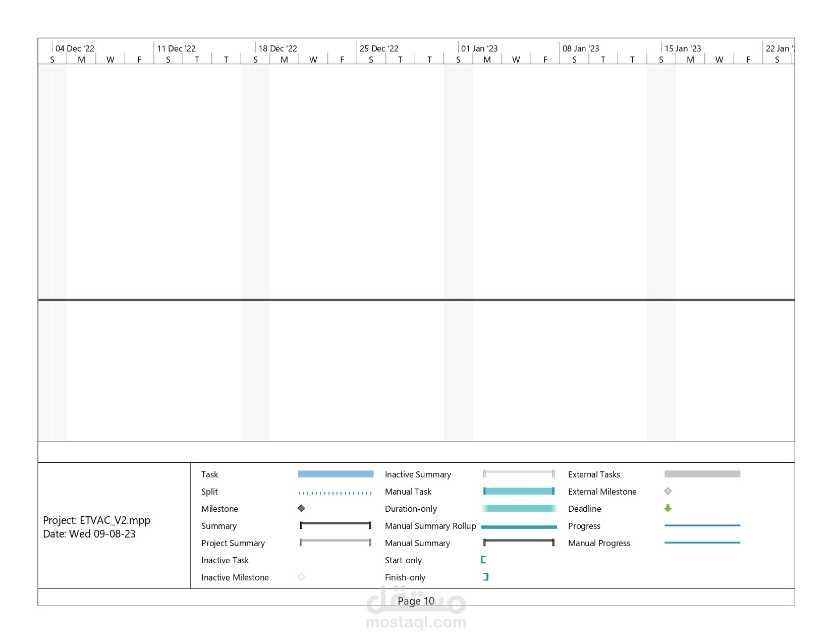Image resolution: width=833 pixels, height=644 pixels.
Task: Click the External Tasks legend label
Action: [594, 474]
